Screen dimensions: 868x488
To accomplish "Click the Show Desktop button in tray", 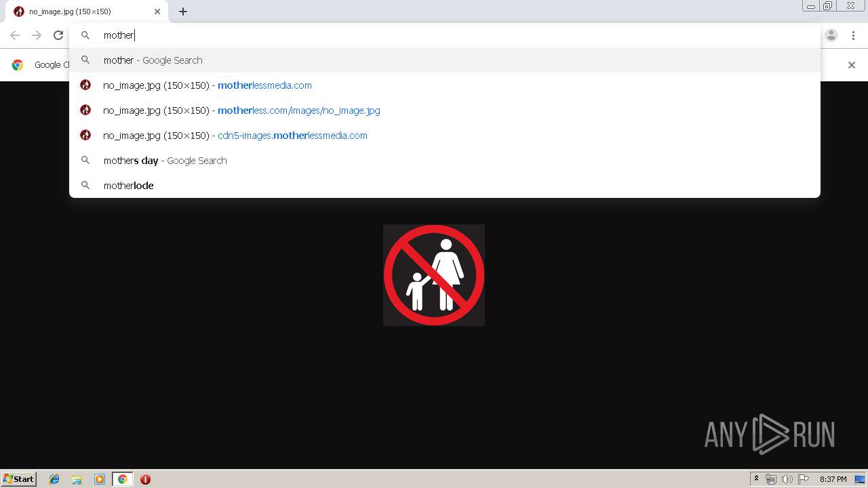I will pyautogui.click(x=860, y=479).
